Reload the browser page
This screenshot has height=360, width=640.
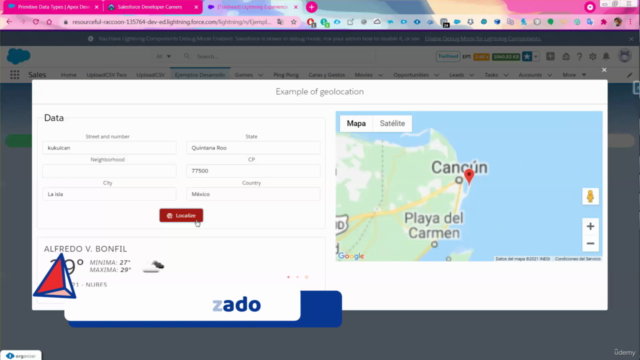(x=36, y=22)
